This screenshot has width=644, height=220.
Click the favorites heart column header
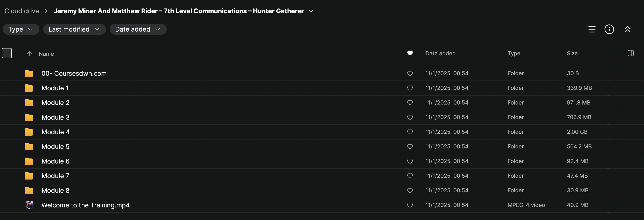pos(410,53)
